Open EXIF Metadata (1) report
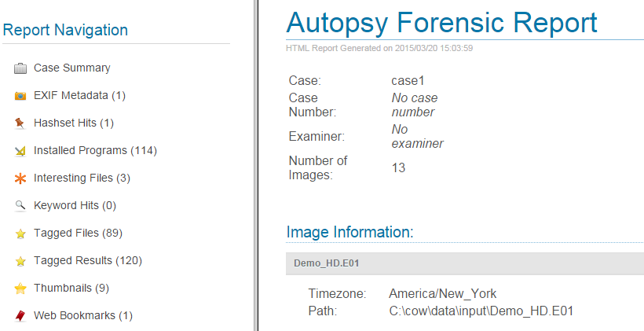644x331 pixels. (x=79, y=96)
